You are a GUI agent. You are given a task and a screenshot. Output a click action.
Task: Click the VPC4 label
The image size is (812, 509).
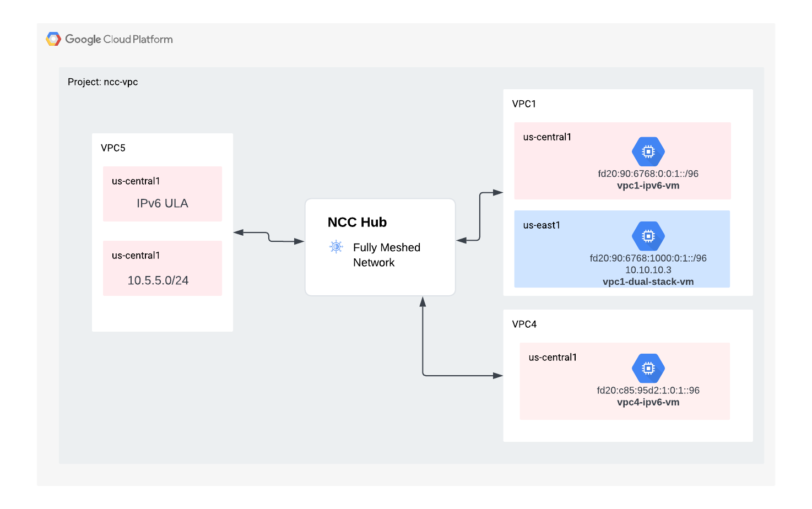524,324
